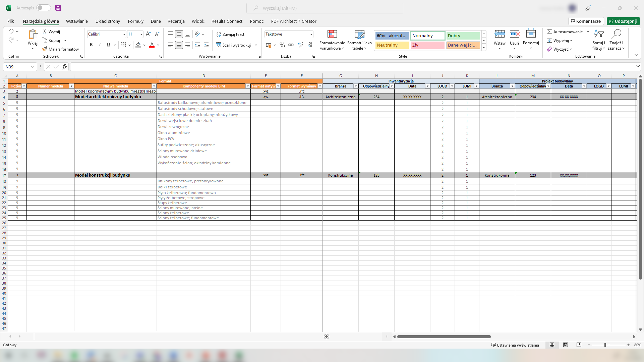
Task: Open the Komentarze button
Action: [x=586, y=21]
